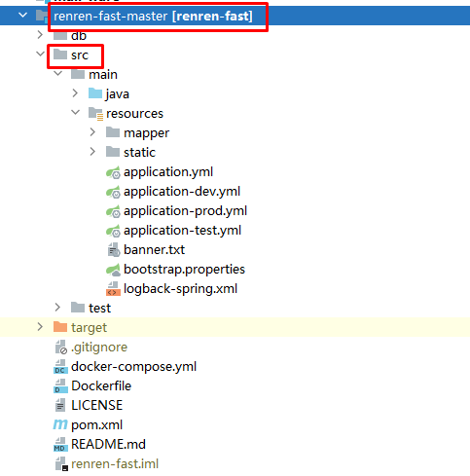Click the README.md markdown icon
The image size is (470, 476).
tap(60, 445)
